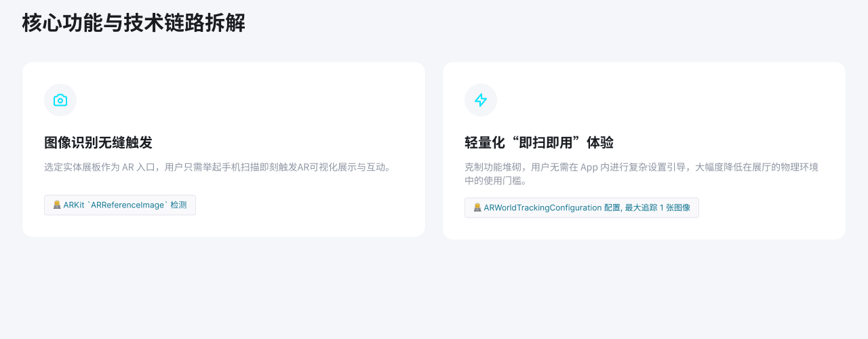This screenshot has height=339, width=868.
Task: Open the ARKit ARReferenceImage 检测 tag
Action: click(x=120, y=205)
